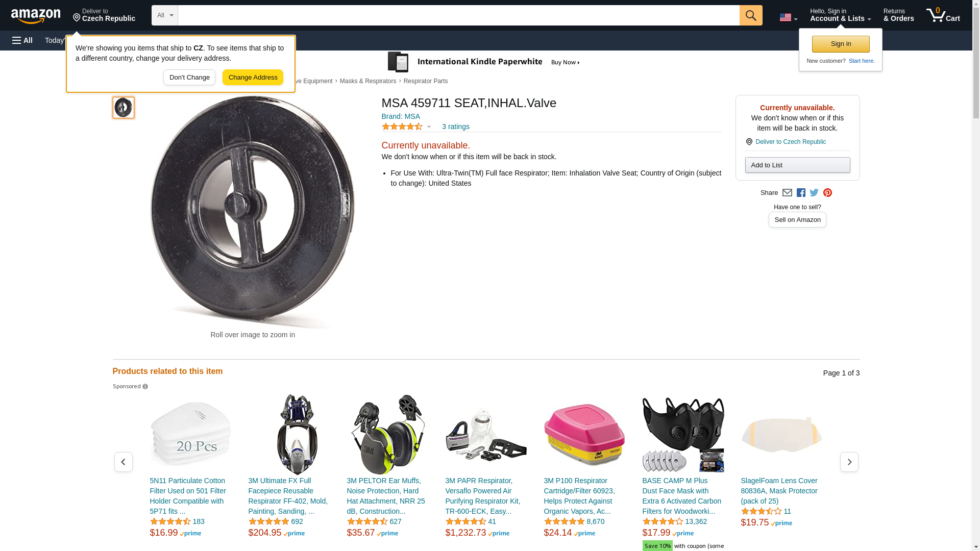Open the language flag dropdown
The image size is (980, 551).
click(788, 17)
